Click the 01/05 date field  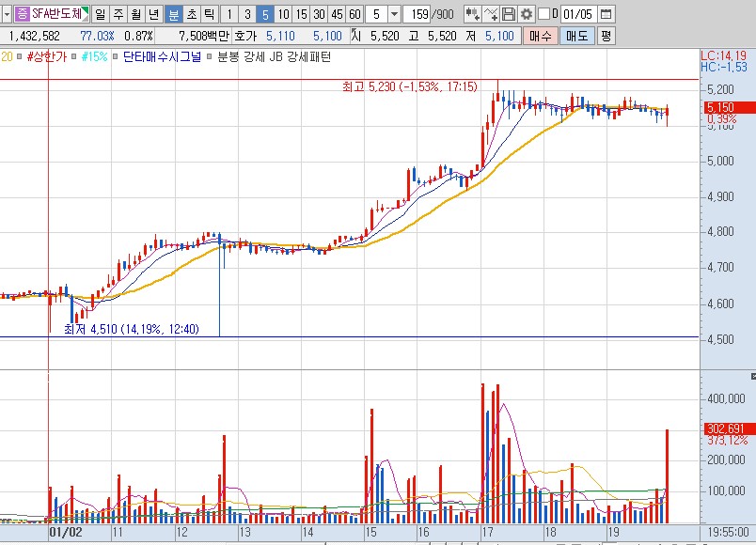pyautogui.click(x=578, y=14)
